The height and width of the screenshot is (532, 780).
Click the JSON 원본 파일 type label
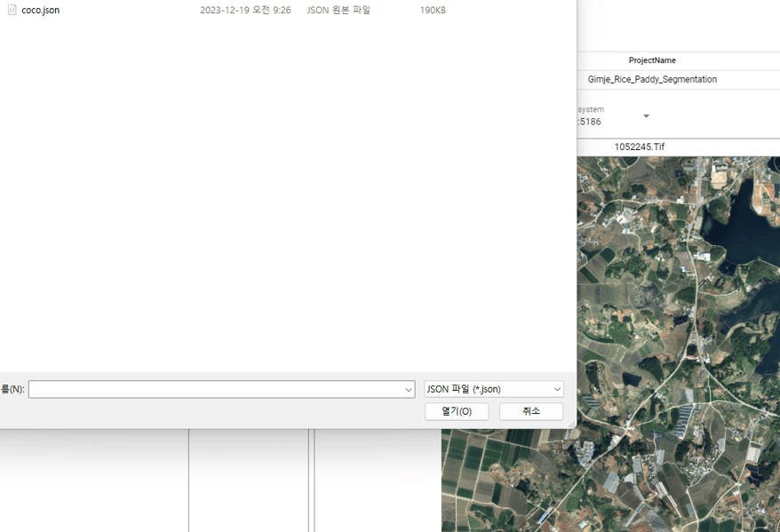[x=338, y=10]
